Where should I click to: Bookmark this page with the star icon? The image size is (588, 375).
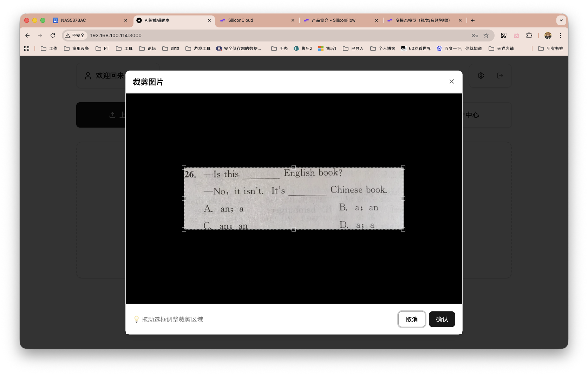point(486,35)
